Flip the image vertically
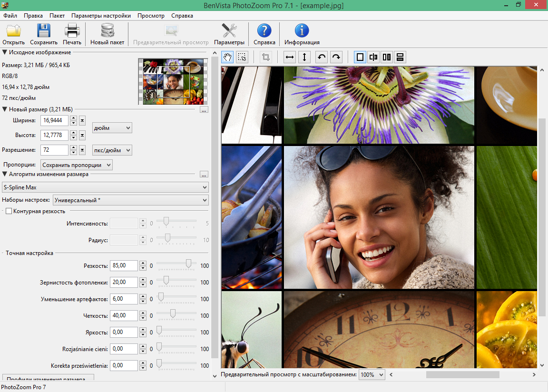 (304, 57)
